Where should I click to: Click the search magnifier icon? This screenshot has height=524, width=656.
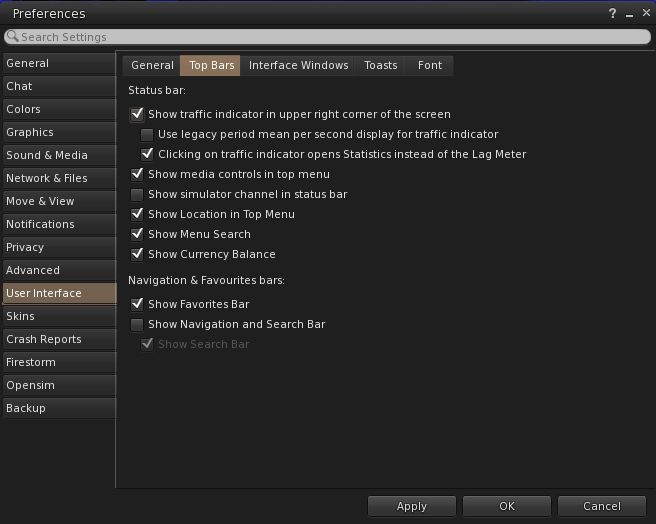(x=13, y=37)
